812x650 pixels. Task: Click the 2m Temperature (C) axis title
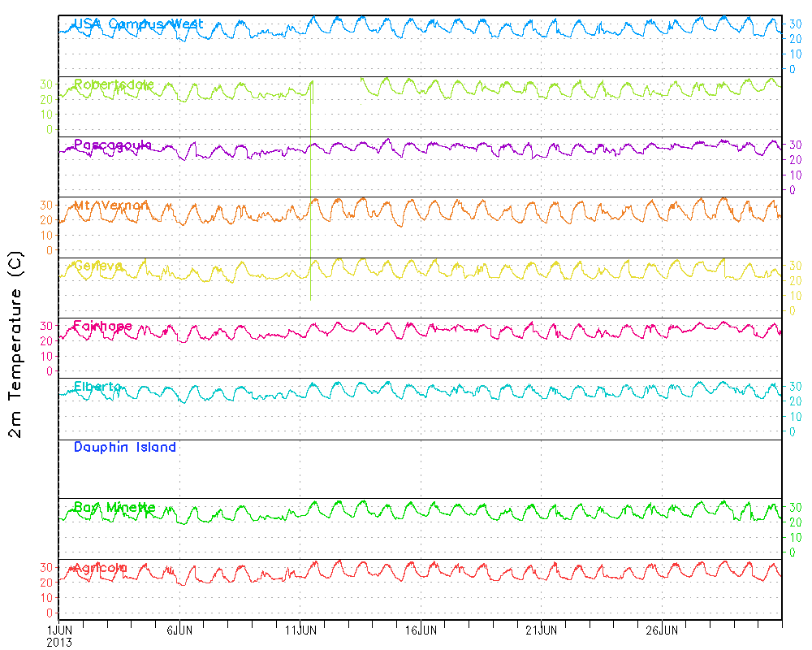(x=17, y=353)
